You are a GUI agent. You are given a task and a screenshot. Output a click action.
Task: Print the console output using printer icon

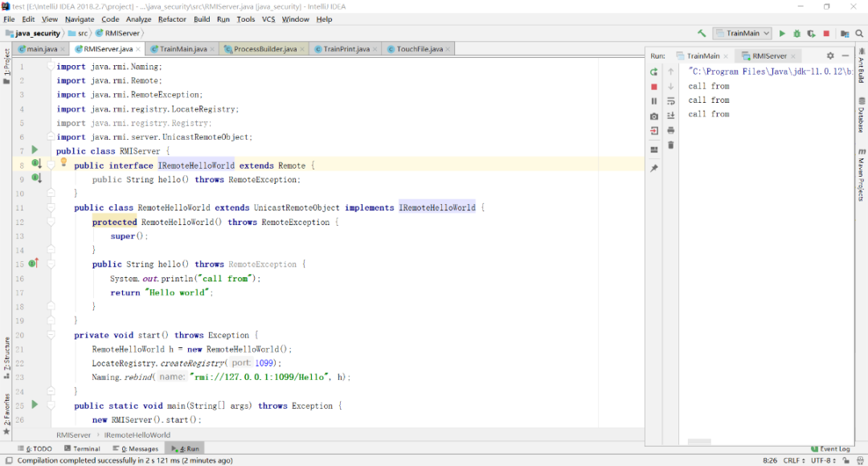[671, 130]
